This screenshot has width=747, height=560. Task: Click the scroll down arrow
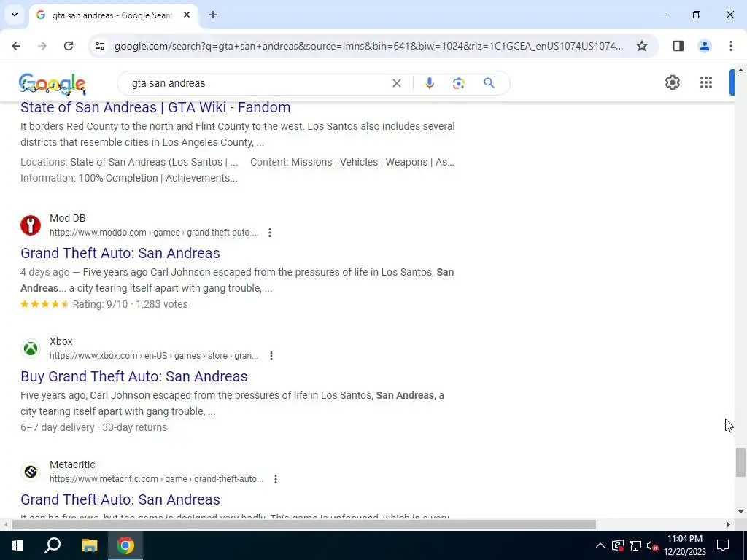point(740,512)
